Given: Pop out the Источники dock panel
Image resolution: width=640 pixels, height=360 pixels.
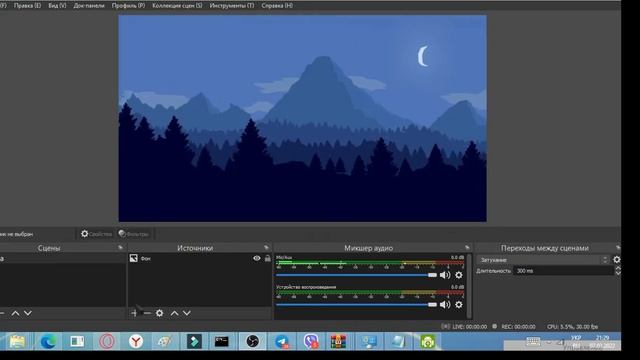Looking at the screenshot, I should (x=267, y=248).
